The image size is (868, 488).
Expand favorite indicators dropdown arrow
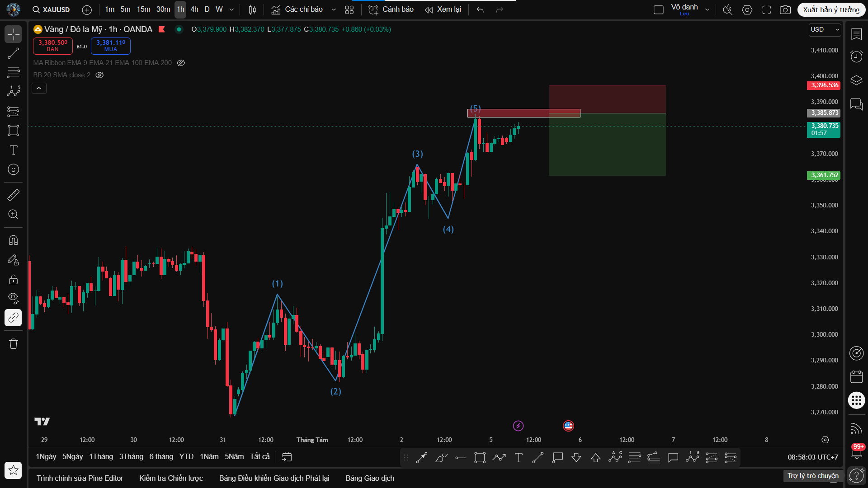pos(334,9)
